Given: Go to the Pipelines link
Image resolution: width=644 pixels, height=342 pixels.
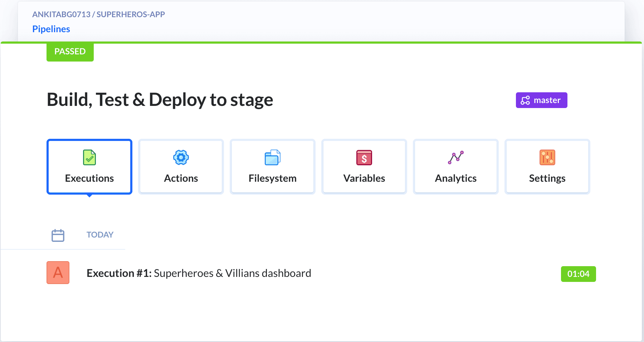Looking at the screenshot, I should [51, 29].
